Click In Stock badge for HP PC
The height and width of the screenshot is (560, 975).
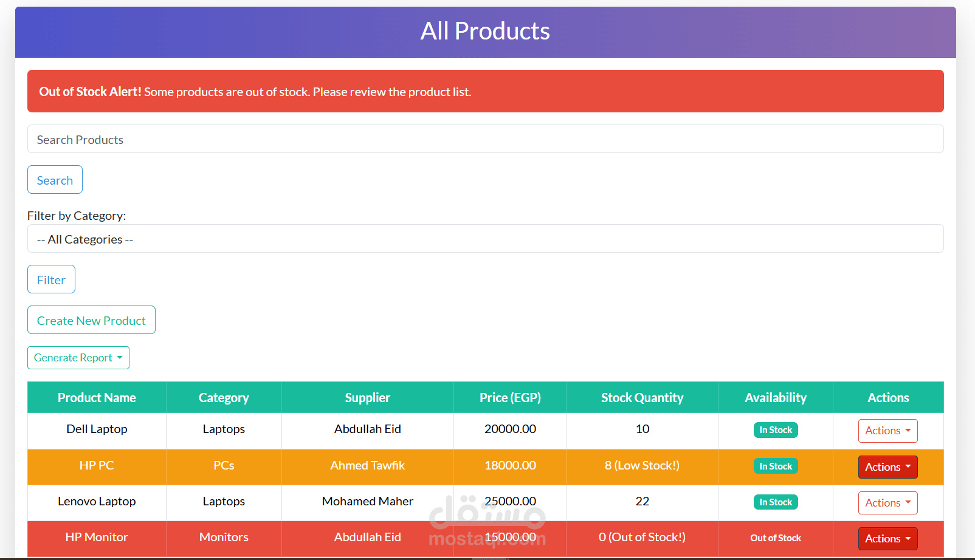776,466
